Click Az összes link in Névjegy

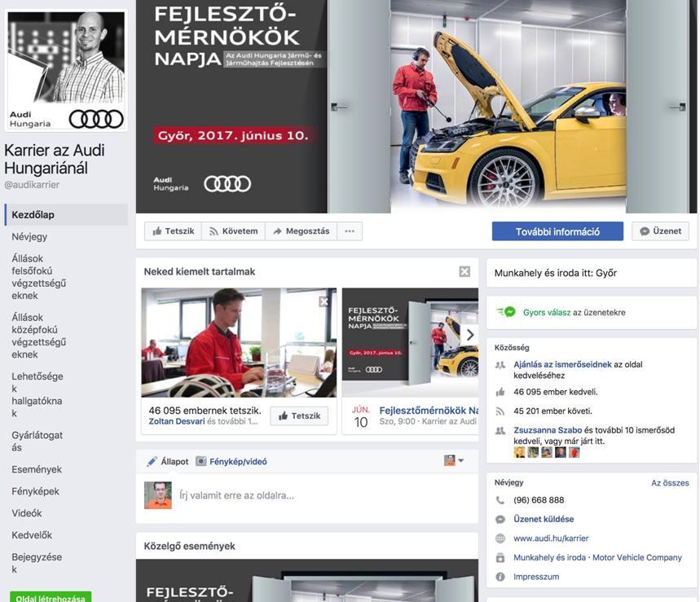(670, 483)
